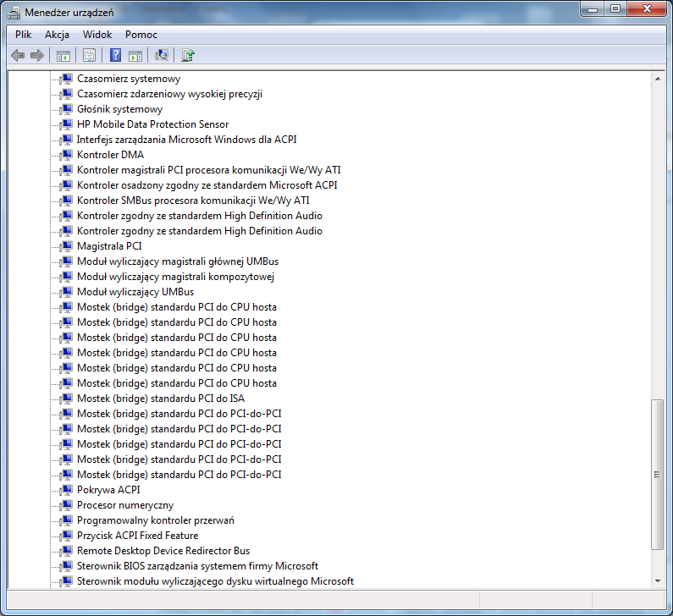
Task: Click the scrollbar up arrow
Action: tap(658, 79)
